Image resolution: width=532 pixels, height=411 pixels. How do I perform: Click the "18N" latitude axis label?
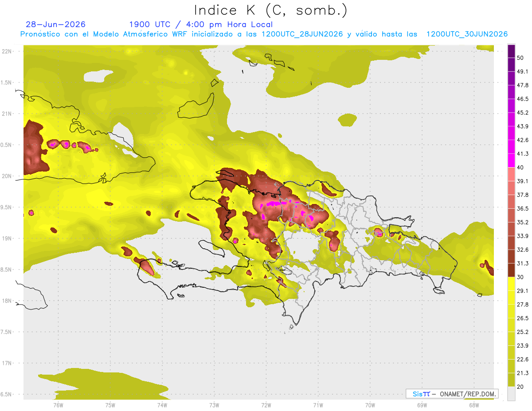click(x=7, y=301)
